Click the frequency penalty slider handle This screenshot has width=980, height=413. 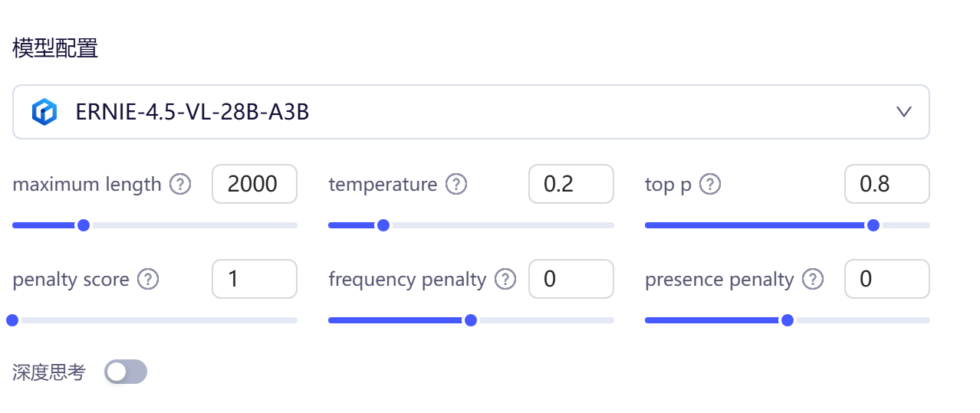click(x=471, y=320)
